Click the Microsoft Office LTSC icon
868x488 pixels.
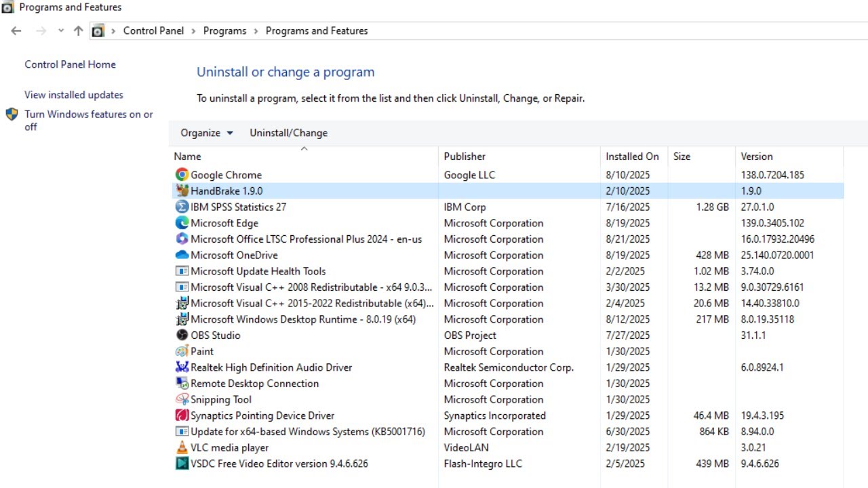(182, 239)
